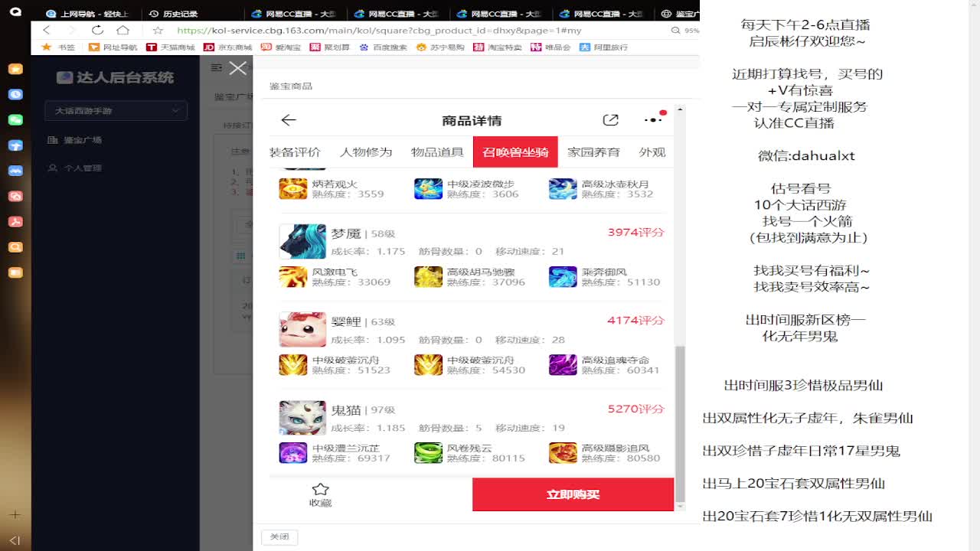Switch to the 物品道具 tab
The height and width of the screenshot is (551, 980).
(x=437, y=152)
